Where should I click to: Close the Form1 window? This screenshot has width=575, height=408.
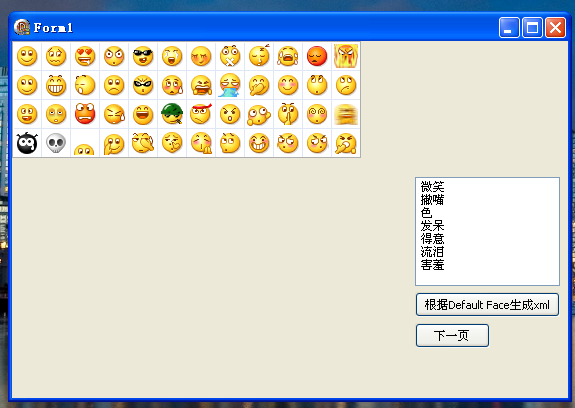tap(556, 27)
